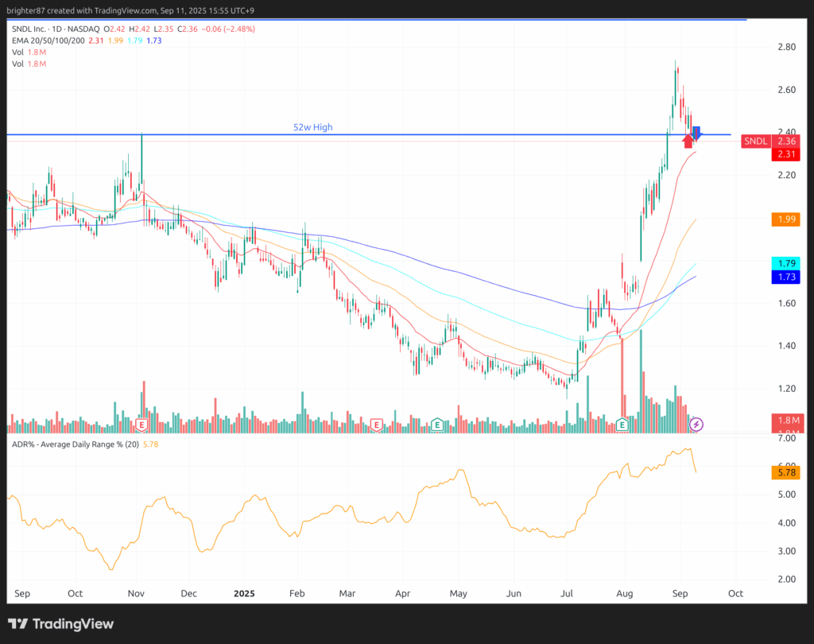Click the orange 1.99 EMA axis label

pyautogui.click(x=786, y=219)
